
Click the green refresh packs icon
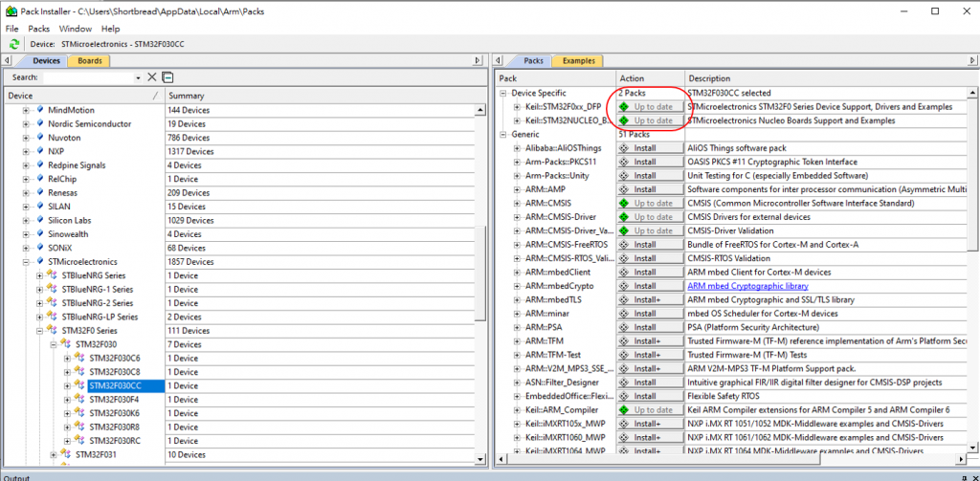click(13, 44)
